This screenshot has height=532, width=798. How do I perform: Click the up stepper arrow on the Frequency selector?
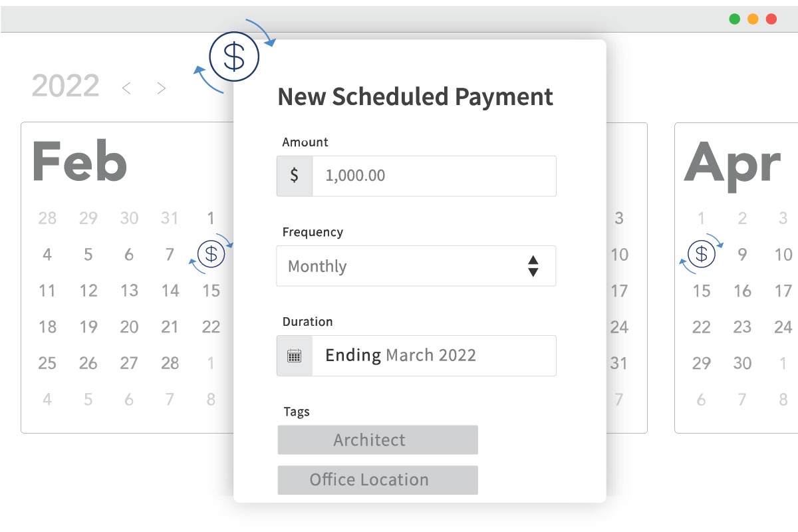click(x=534, y=261)
